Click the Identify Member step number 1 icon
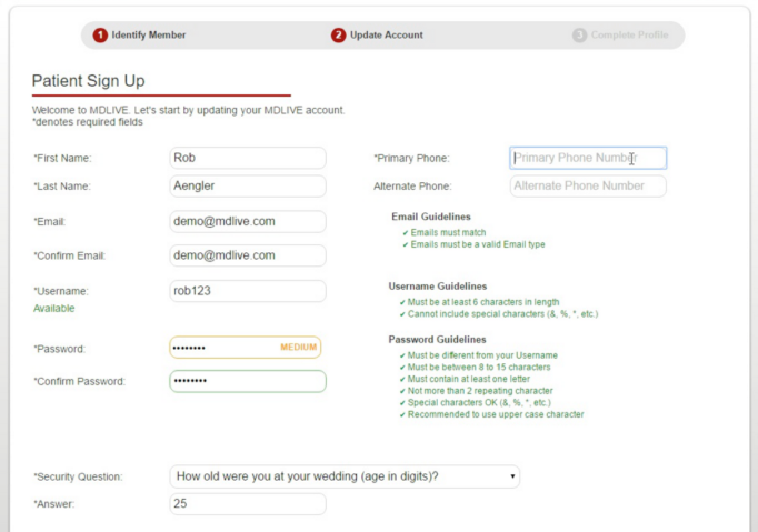 tap(100, 35)
